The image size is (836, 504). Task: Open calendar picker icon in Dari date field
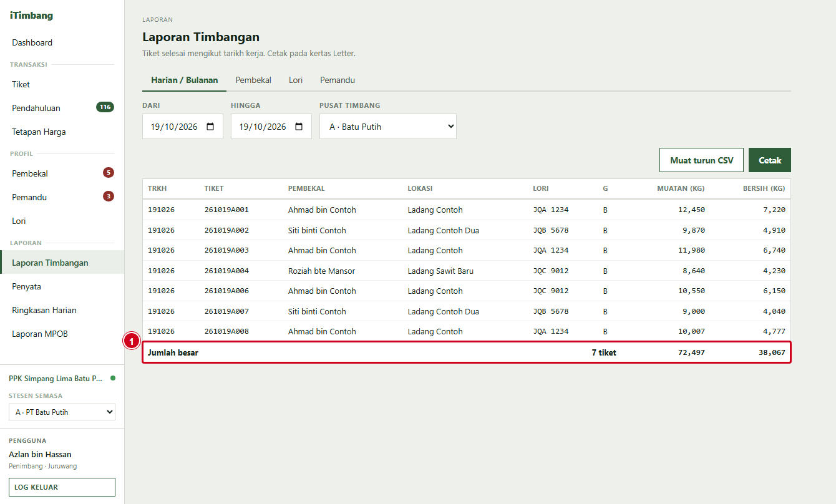[x=210, y=127]
